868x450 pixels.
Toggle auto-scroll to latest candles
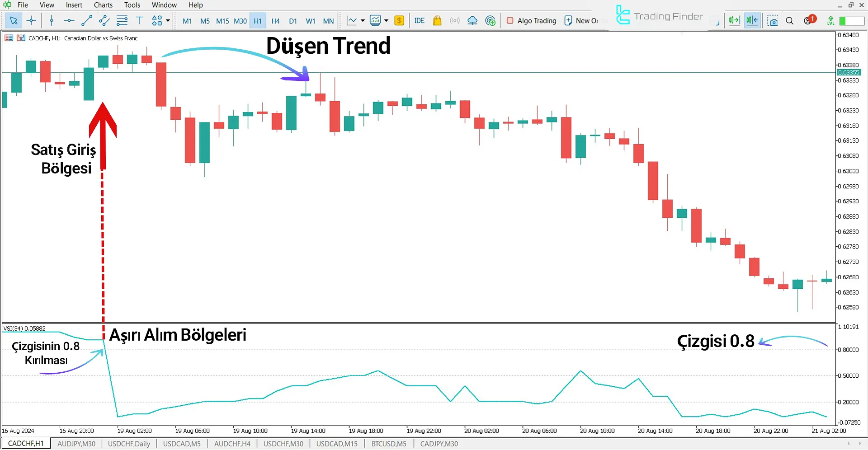pos(734,20)
